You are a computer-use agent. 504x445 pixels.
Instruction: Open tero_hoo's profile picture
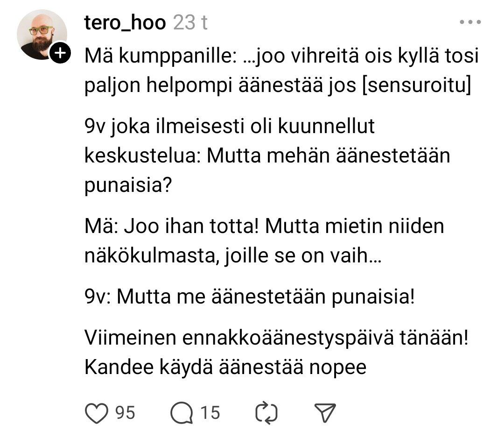coord(41,35)
